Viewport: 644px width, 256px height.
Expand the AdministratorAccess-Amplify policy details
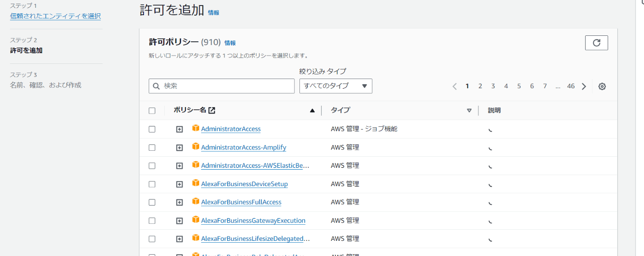[180, 148]
